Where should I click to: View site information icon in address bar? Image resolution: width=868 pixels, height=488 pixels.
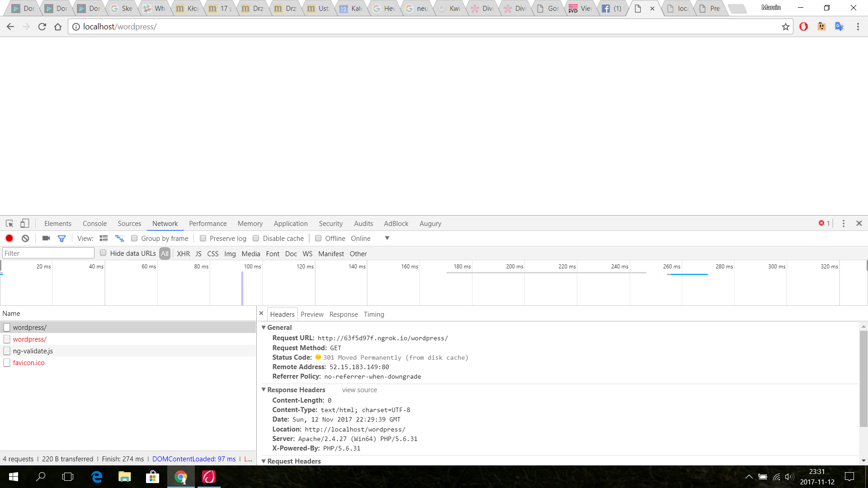(76, 27)
